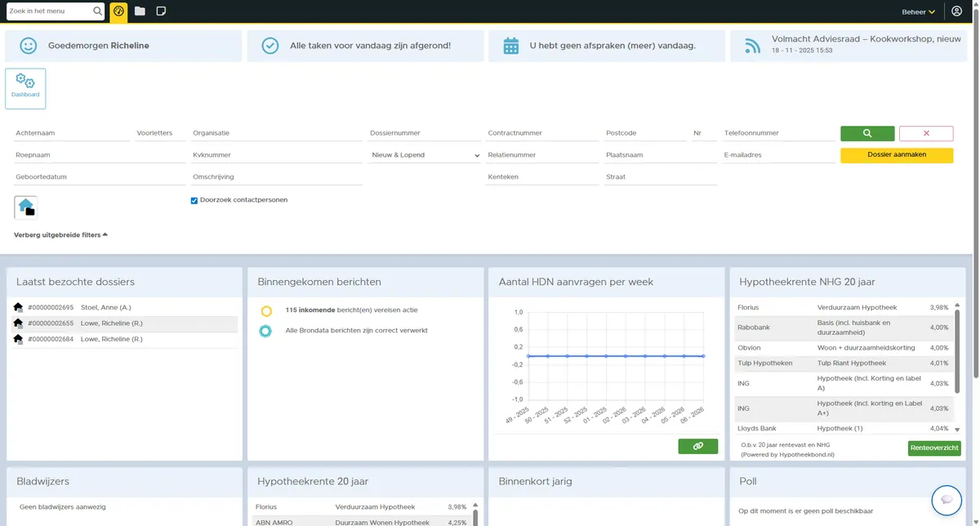Click the Telefoonnummer input field
The width and height of the screenshot is (980, 526).
tap(778, 133)
